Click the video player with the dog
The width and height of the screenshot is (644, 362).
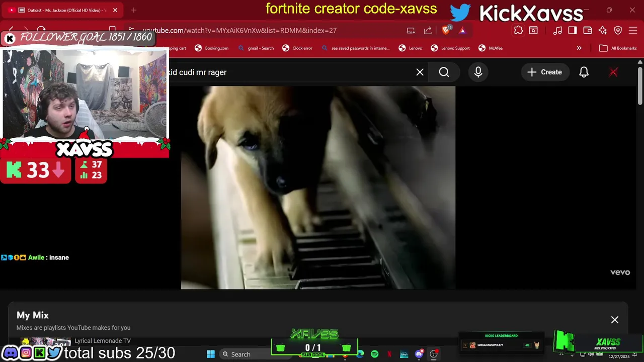(318, 188)
